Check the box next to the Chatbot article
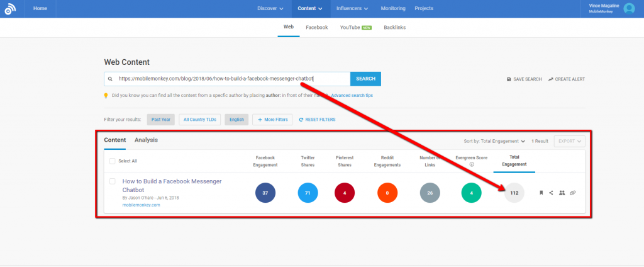 point(113,181)
